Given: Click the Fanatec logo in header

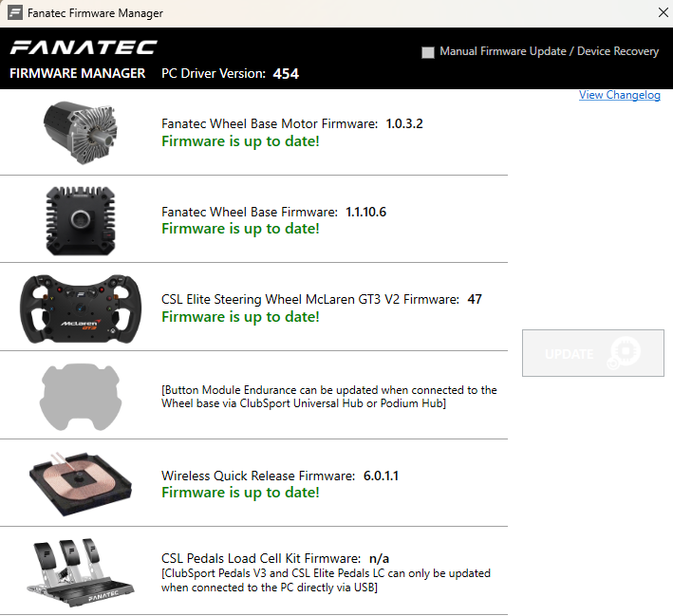Looking at the screenshot, I should click(x=84, y=47).
